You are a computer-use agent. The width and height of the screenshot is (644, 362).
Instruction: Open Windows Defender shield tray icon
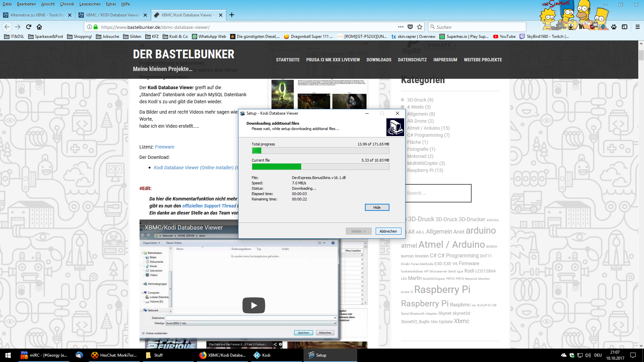pyautogui.click(x=572, y=355)
